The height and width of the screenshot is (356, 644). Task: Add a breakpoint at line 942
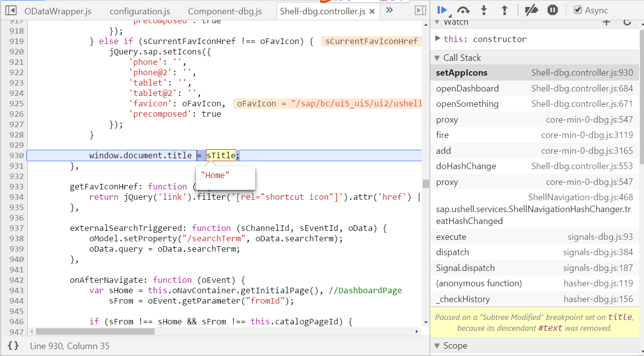point(16,280)
